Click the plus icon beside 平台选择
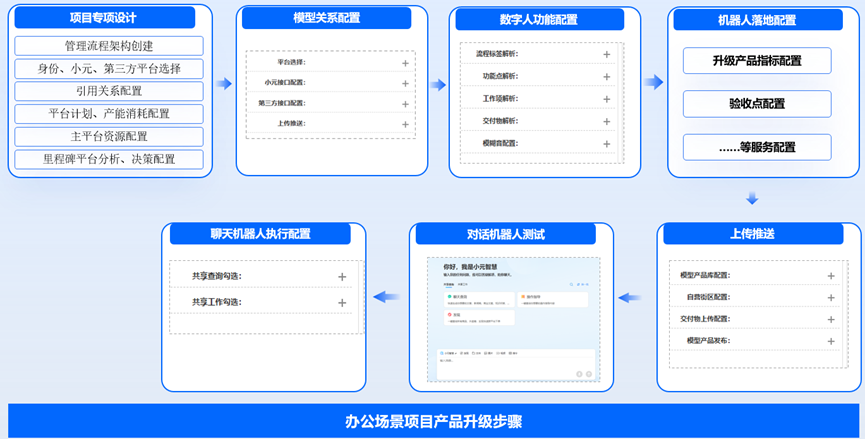Viewport: 865px width, 439px height. click(405, 62)
